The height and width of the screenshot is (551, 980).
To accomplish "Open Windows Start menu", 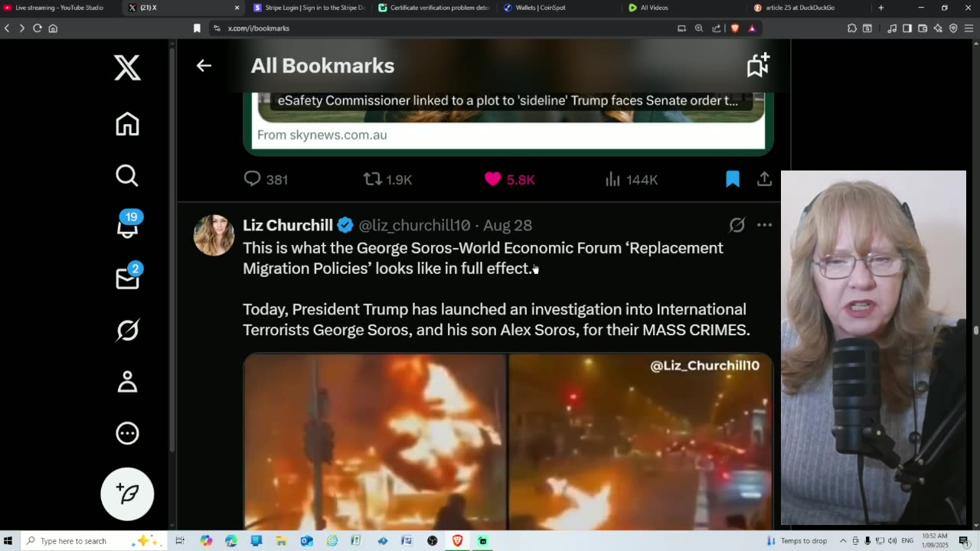I will 8,541.
